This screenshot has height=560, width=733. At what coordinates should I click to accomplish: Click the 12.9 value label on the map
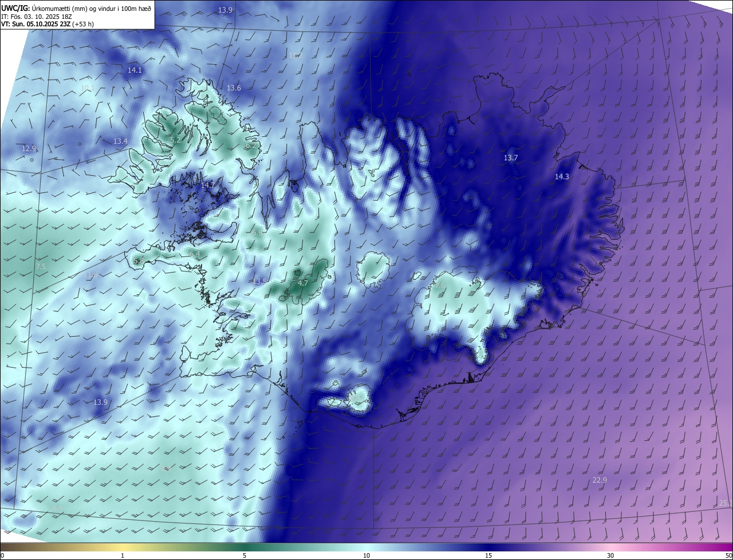(29, 148)
